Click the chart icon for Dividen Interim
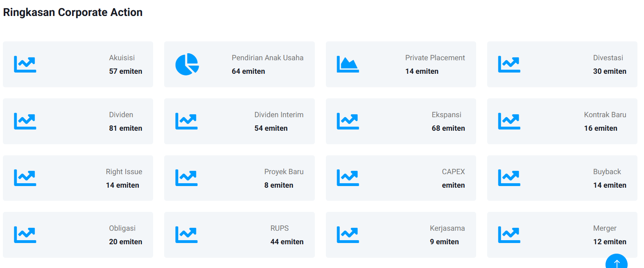The width and height of the screenshot is (644, 268). click(x=186, y=121)
